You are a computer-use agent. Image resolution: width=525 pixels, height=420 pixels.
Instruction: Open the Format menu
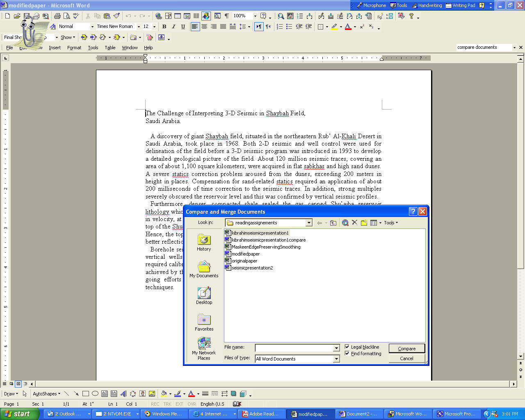coord(74,48)
